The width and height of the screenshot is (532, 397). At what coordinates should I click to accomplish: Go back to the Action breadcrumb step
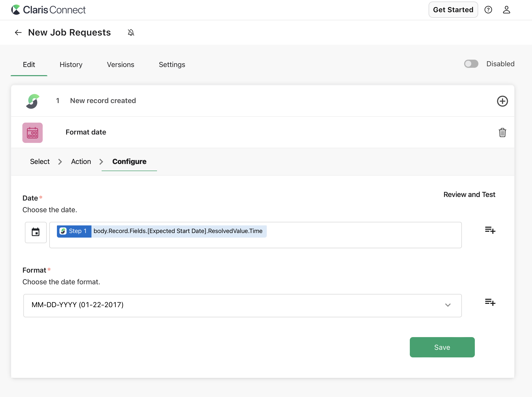81,162
